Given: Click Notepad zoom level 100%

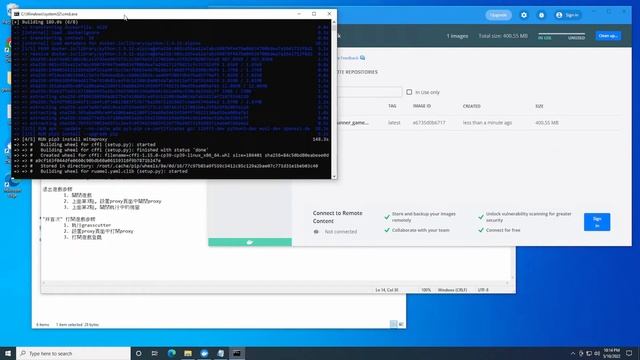Looking at the screenshot, I should (426, 290).
